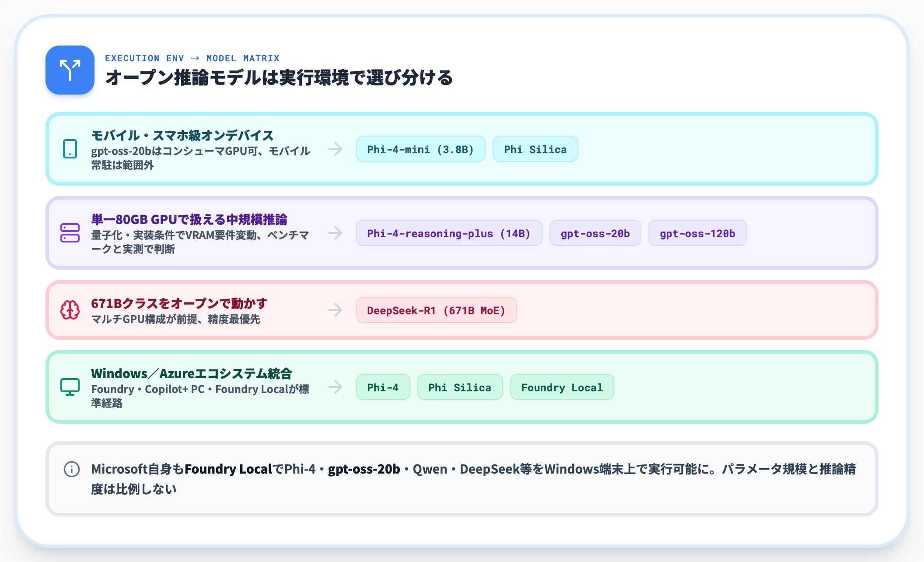Click the arrow in the 671B class row
Viewport: 924px width, 562px height.
pyautogui.click(x=335, y=310)
